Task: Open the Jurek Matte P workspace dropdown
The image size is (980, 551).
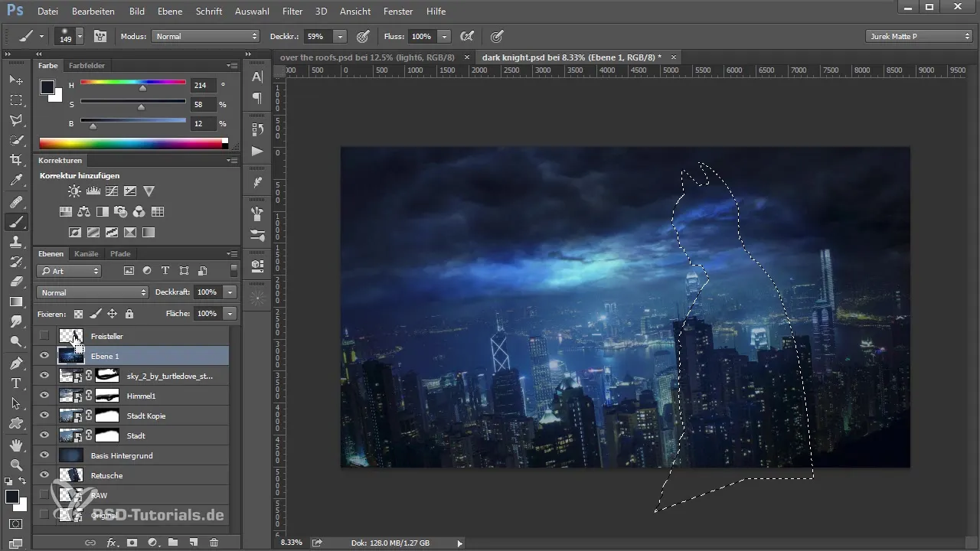Action: pos(919,36)
